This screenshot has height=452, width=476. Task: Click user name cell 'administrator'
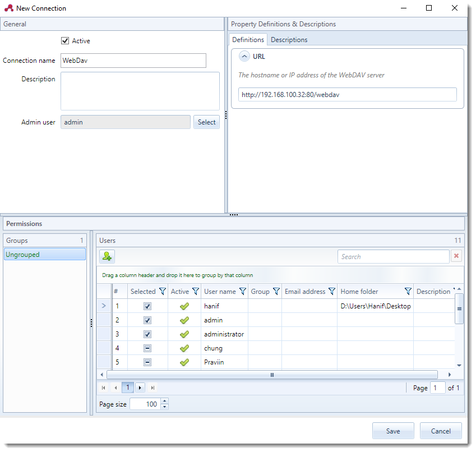point(224,334)
